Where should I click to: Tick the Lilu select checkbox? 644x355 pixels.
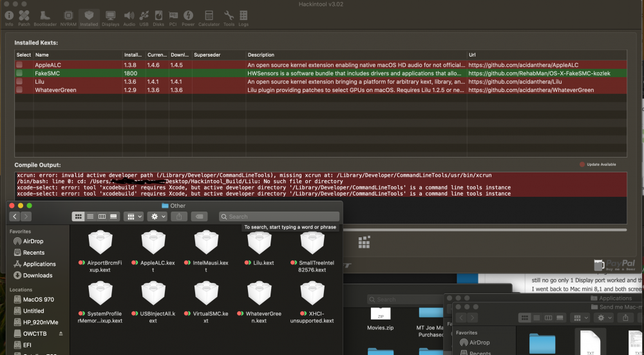19,82
